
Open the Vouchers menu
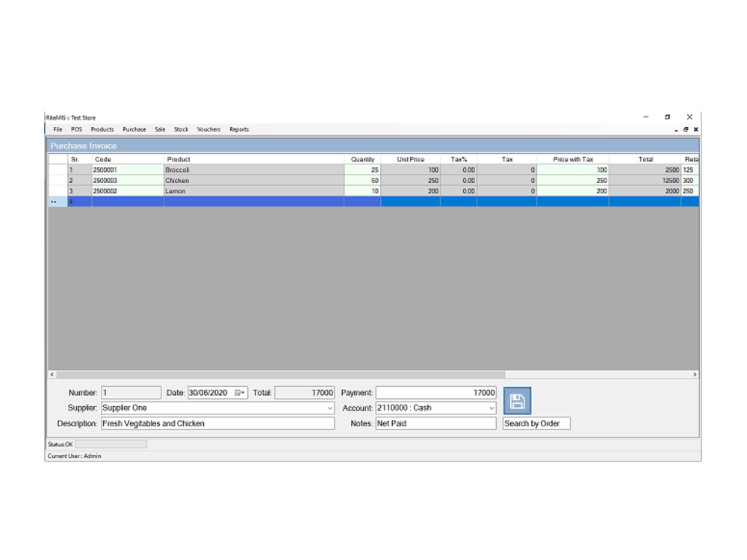pos(208,129)
